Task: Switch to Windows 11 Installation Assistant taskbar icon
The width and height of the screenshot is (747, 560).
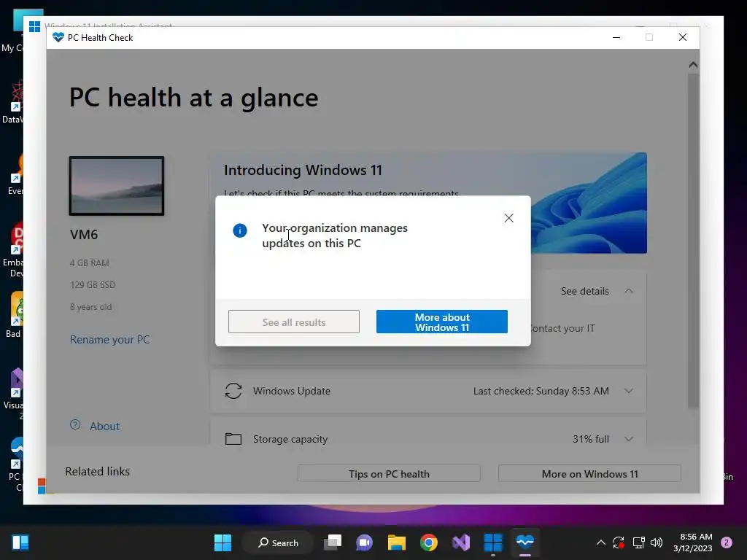Action: (x=493, y=542)
